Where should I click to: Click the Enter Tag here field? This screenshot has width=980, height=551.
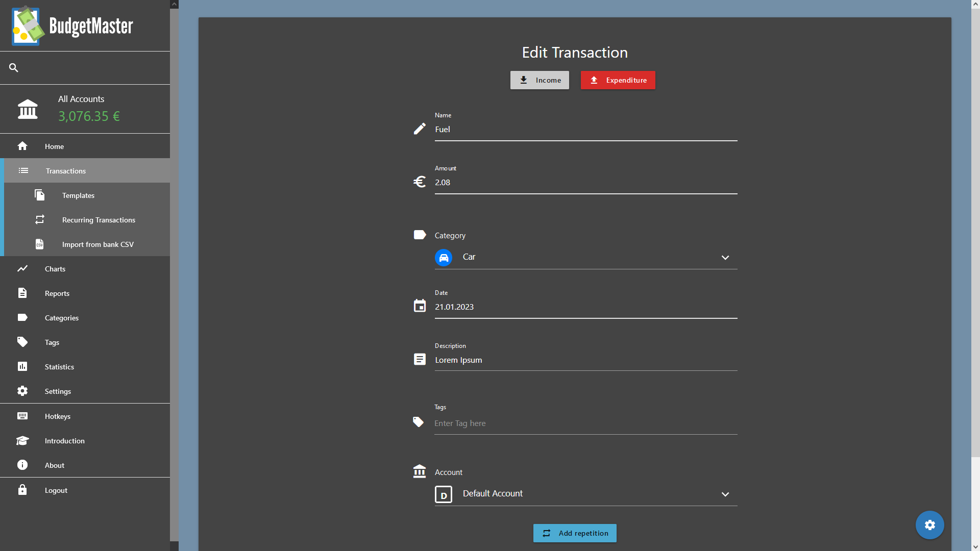tap(586, 423)
